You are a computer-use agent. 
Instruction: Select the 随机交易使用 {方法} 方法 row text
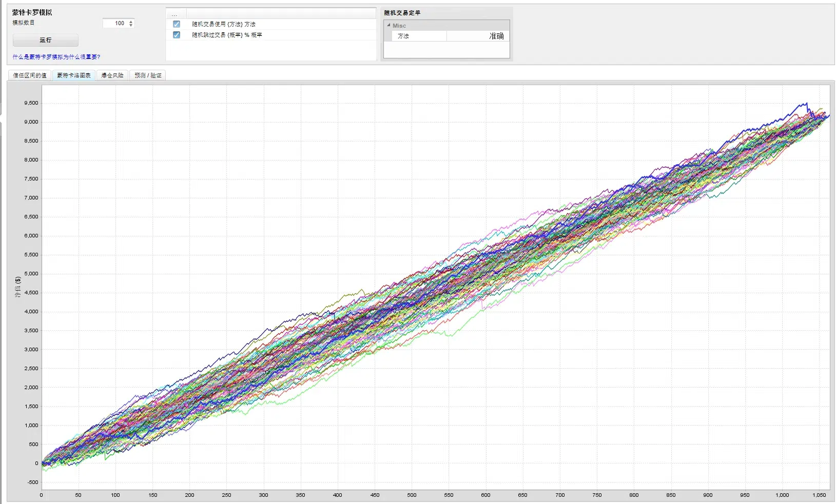tap(224, 24)
